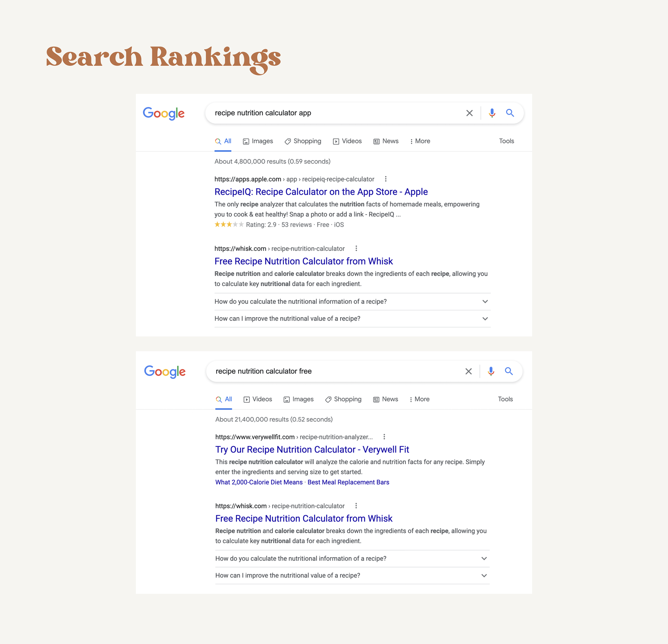The height and width of the screenshot is (644, 668).
Task: Click the microphone icon in the lower search bar
Action: [491, 371]
